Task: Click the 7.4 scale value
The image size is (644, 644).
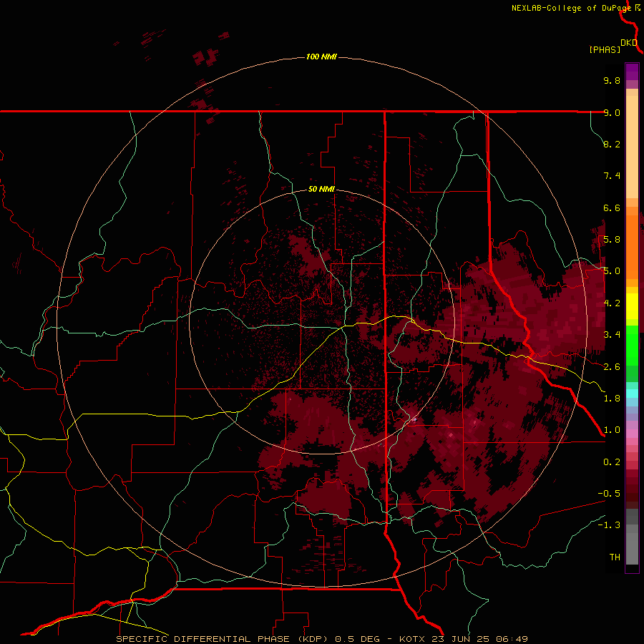Action: (612, 176)
